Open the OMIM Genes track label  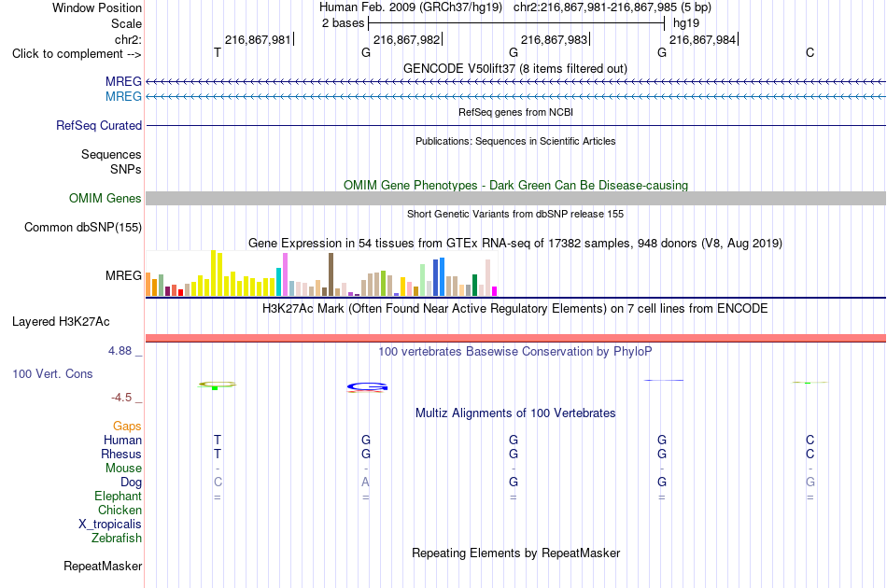(106, 199)
